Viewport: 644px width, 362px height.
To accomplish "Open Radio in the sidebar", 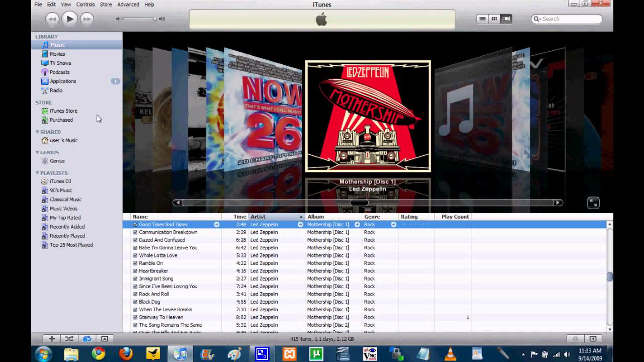I will pos(56,90).
